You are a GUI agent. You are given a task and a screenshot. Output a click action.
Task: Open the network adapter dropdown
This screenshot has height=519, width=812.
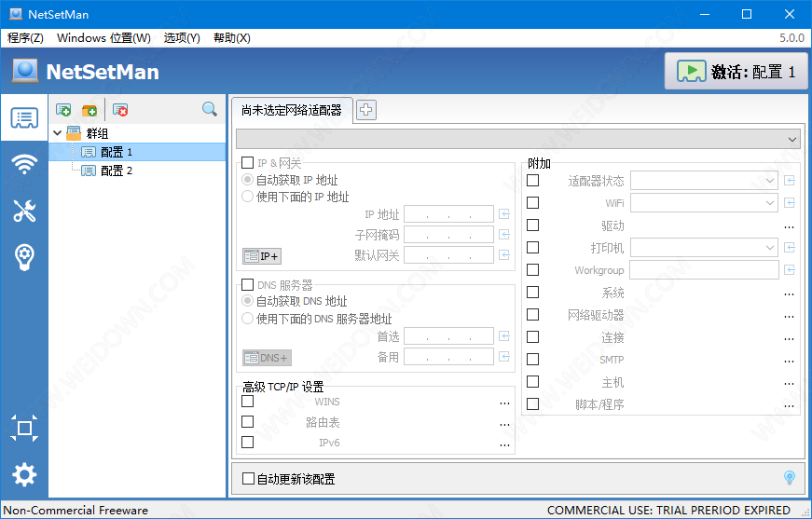coord(518,139)
